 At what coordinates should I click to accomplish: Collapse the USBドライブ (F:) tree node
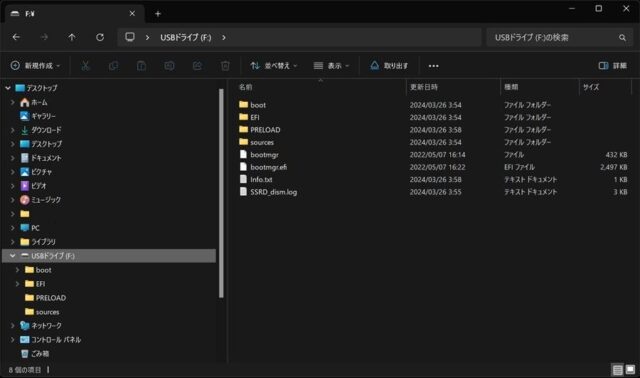[13, 256]
